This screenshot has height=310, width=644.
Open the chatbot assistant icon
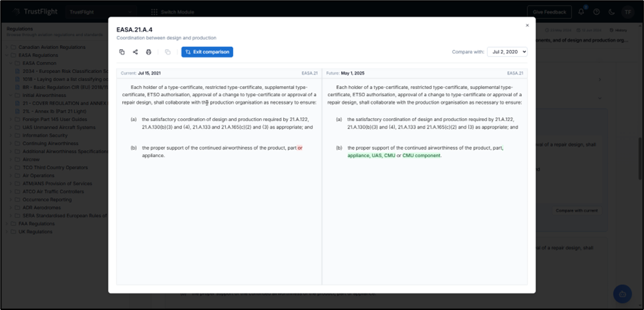(622, 294)
